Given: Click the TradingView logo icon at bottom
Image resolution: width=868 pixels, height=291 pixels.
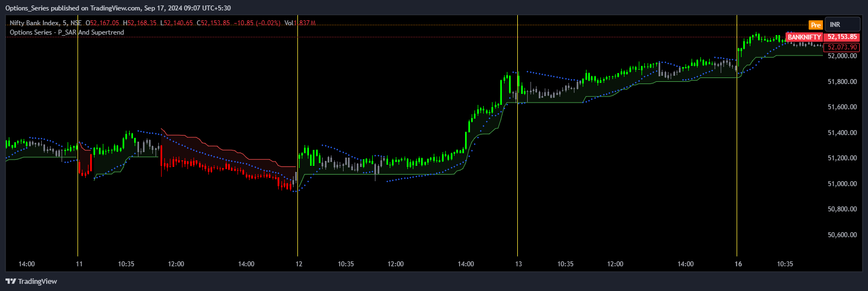Looking at the screenshot, I should pos(10,282).
